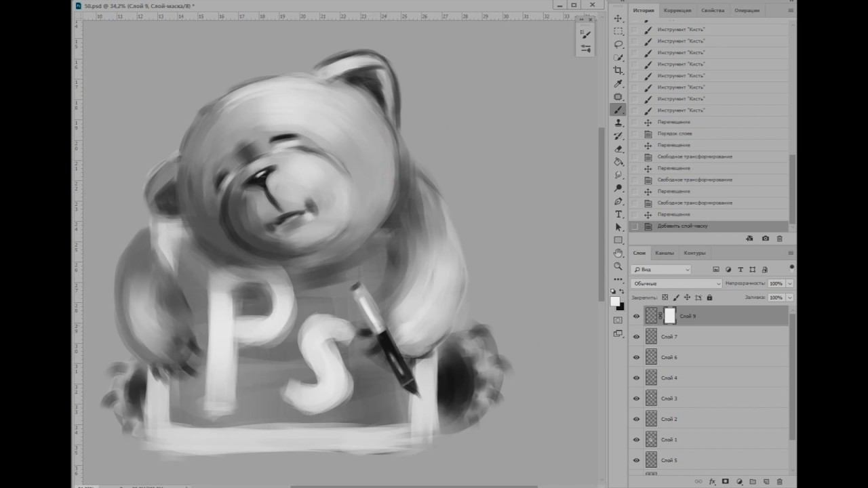The width and height of the screenshot is (868, 488).
Task: Create new document from history state
Action: [x=749, y=239]
